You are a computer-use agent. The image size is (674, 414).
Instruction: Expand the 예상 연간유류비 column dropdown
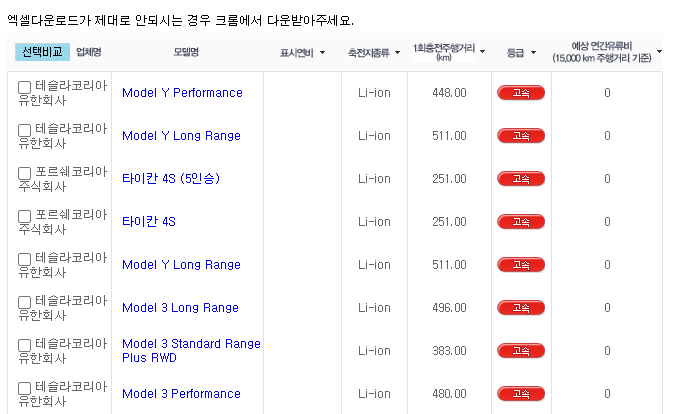point(659,52)
